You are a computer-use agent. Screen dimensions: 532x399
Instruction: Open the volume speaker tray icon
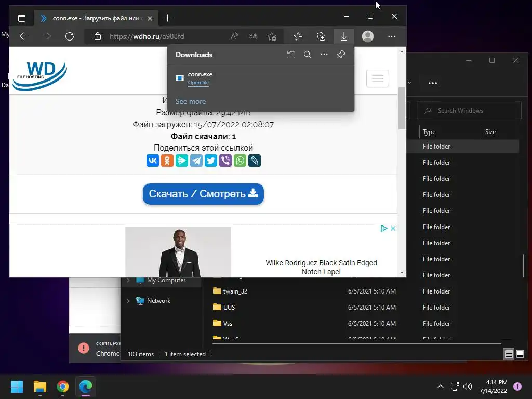(468, 387)
